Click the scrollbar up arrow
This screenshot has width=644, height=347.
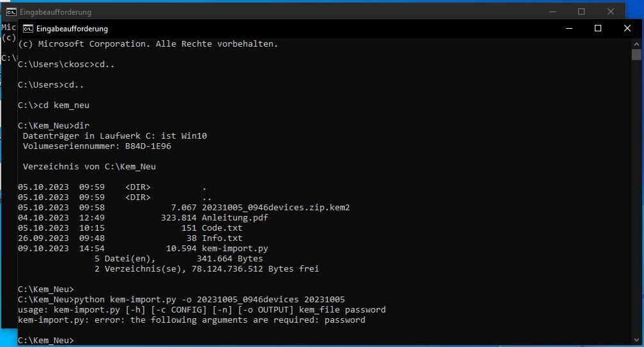pyautogui.click(x=636, y=43)
